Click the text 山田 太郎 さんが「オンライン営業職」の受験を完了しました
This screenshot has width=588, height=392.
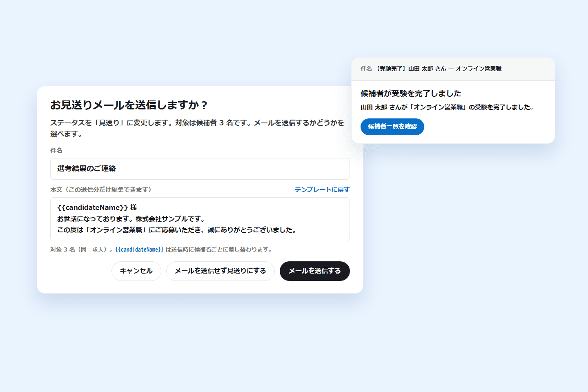447,107
